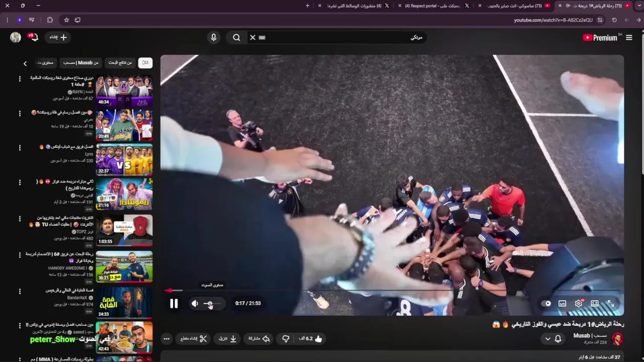Toggle the autoplay switch in the player
Image resolution: width=644 pixels, height=362 pixels.
[x=547, y=304]
